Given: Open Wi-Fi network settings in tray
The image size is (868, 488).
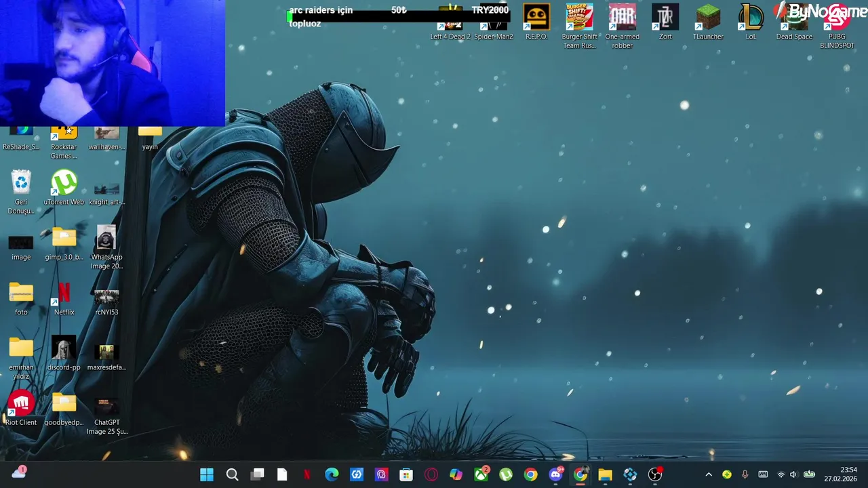Looking at the screenshot, I should pyautogui.click(x=781, y=474).
